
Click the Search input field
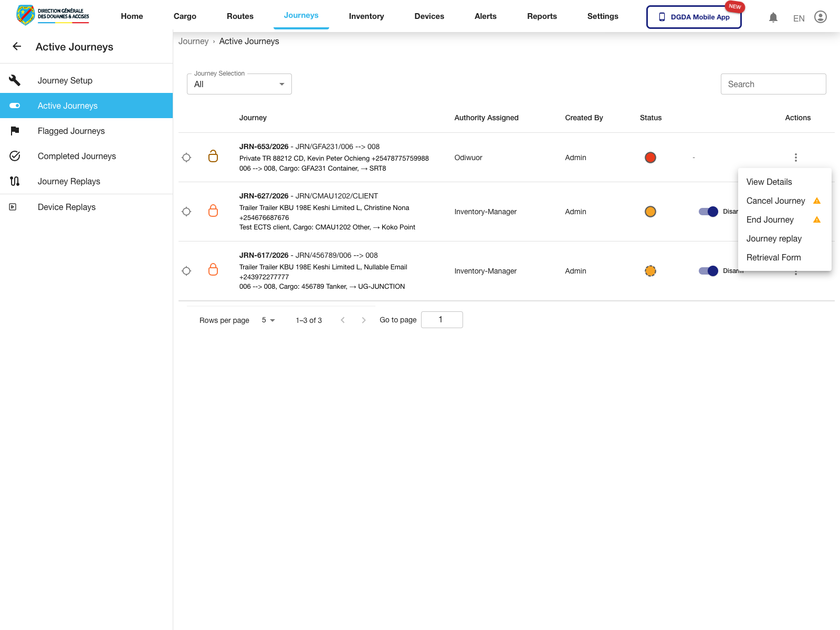(773, 84)
